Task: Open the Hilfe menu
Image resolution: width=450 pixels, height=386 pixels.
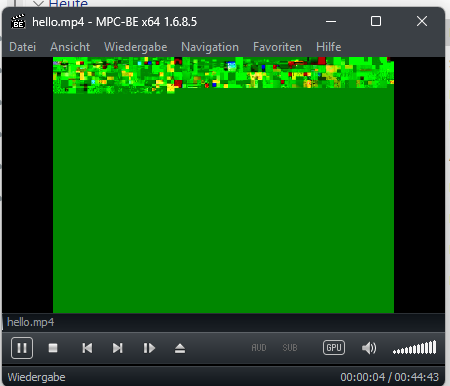Action: pyautogui.click(x=329, y=47)
